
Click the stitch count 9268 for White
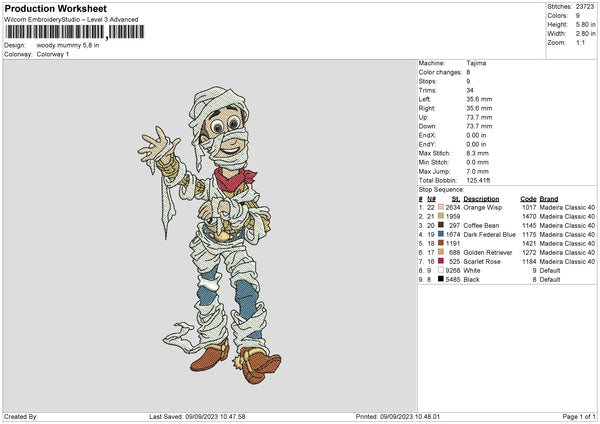(x=453, y=271)
